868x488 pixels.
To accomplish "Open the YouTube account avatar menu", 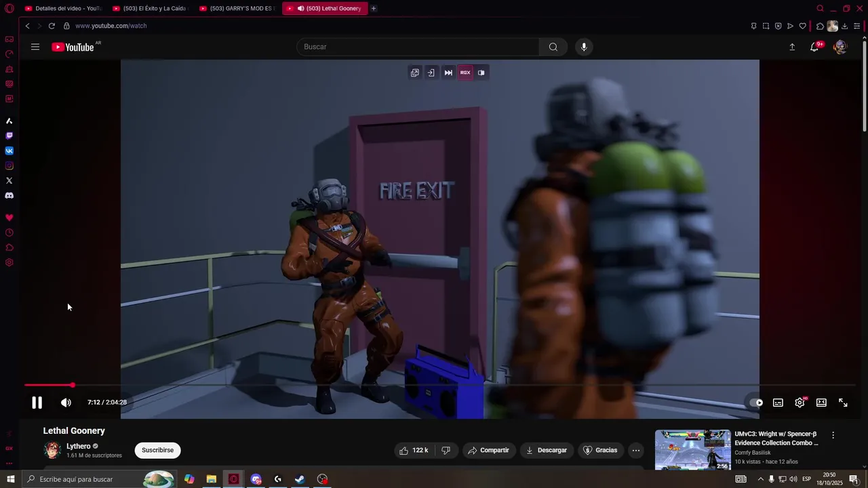I will (x=840, y=47).
